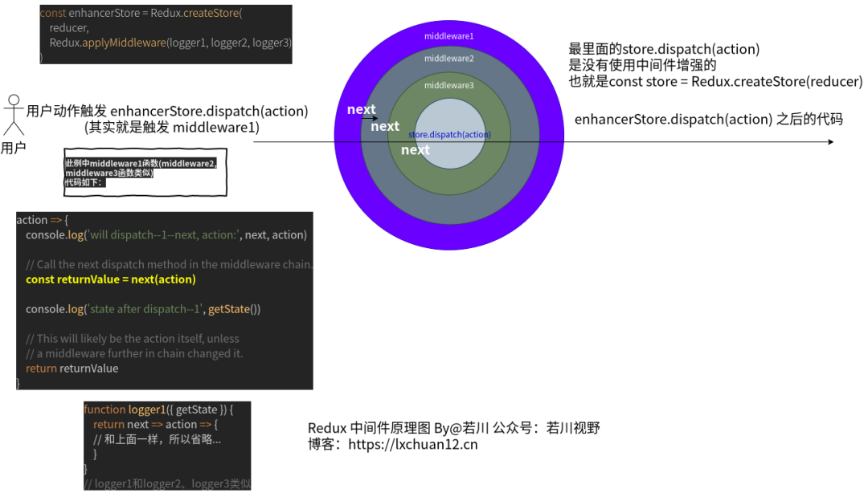Screen dimensions: 868x493
Task: Click the 'next' label in the purple ring
Action: [362, 109]
